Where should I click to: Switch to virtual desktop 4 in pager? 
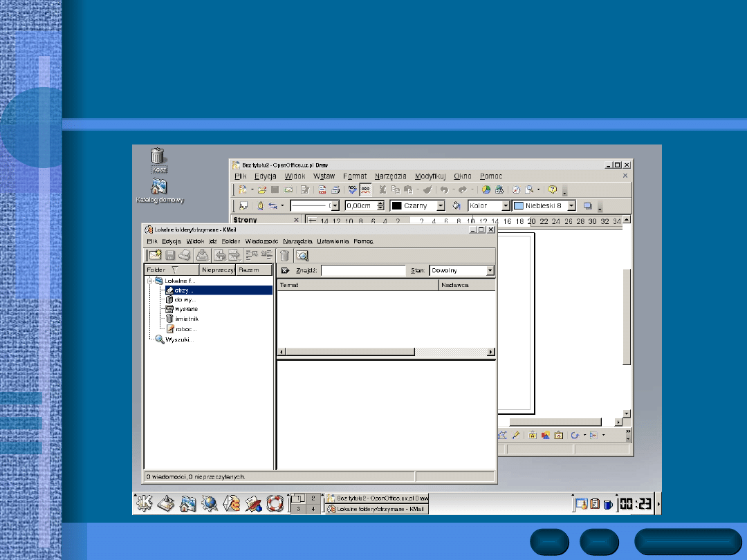[x=313, y=509]
